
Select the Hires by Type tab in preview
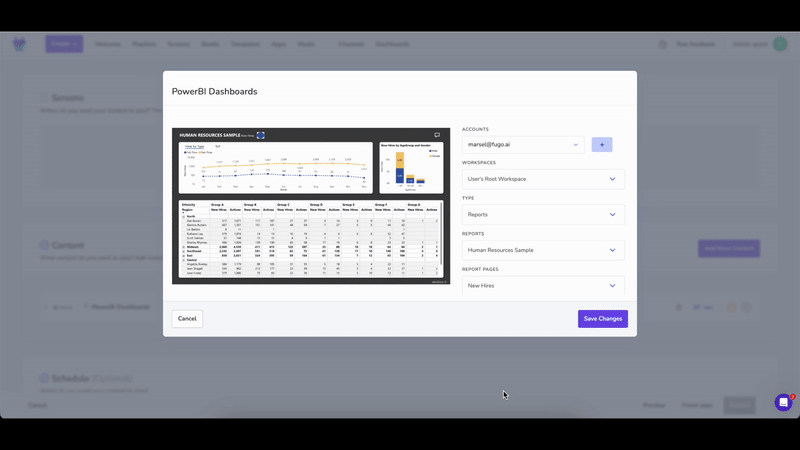[x=194, y=146]
